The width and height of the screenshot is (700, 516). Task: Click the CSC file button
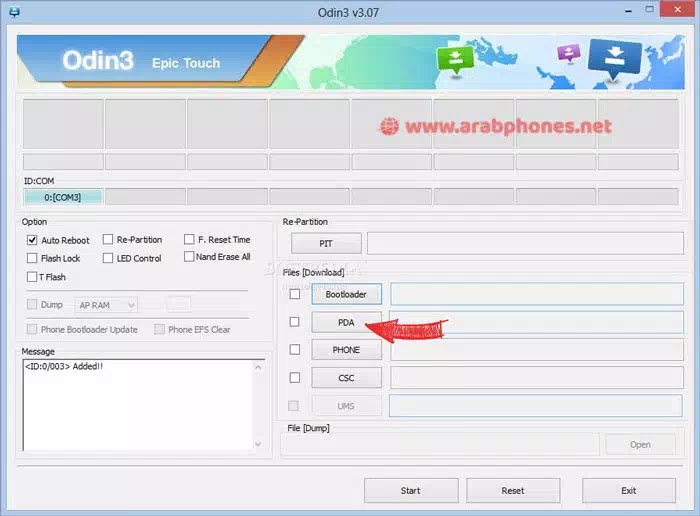click(x=346, y=378)
